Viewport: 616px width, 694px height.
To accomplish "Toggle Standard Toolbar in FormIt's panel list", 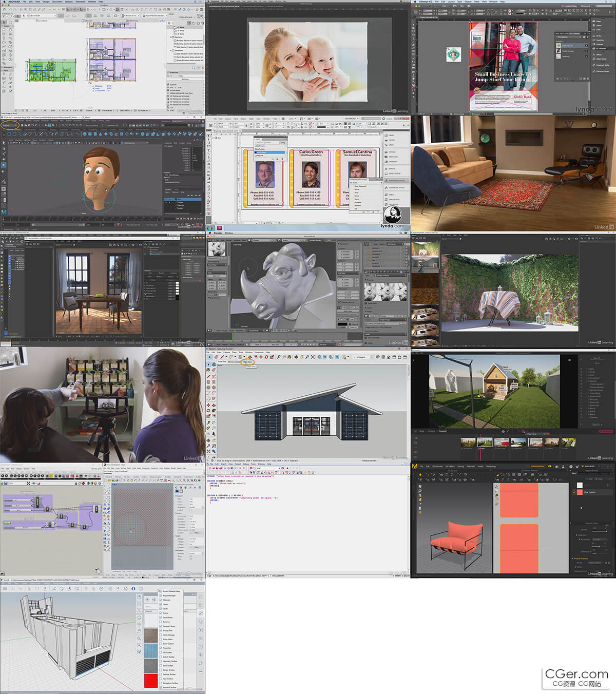I will (161, 687).
